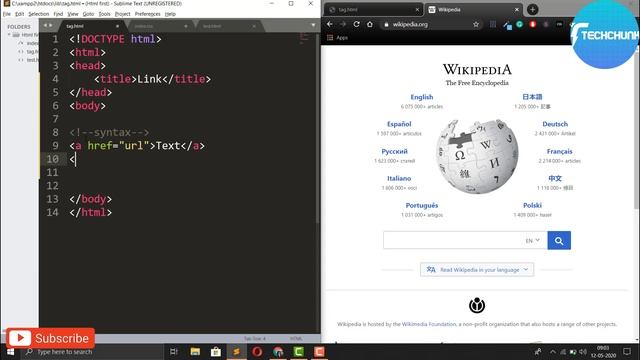Screen dimensions: 640x360
Task: Open the Find menu
Action: coord(58,14)
